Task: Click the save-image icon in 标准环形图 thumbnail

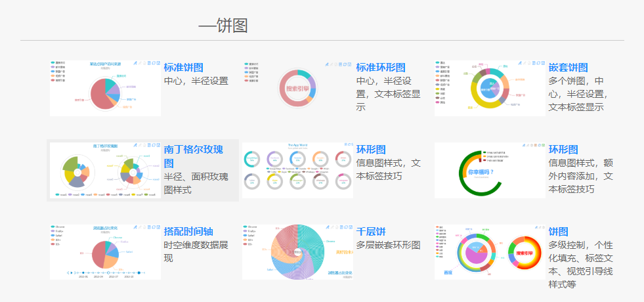Action: tap(349, 63)
